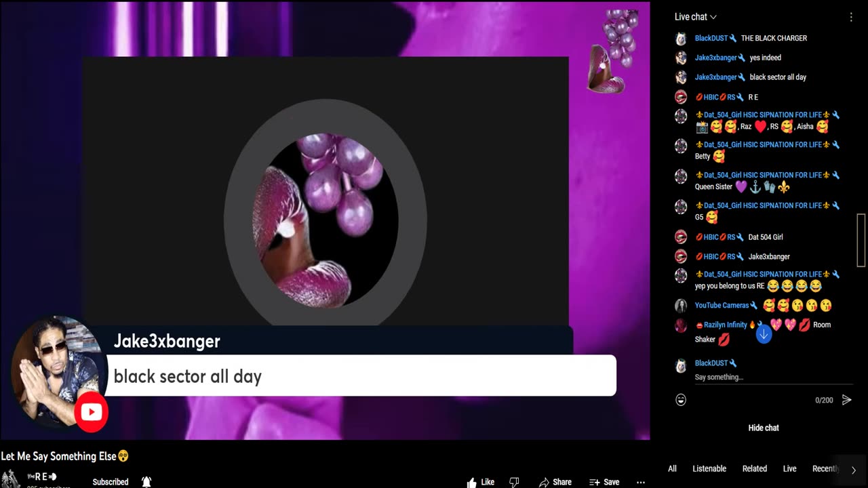
Task: Click the emoji picker icon in chat
Action: (681, 400)
